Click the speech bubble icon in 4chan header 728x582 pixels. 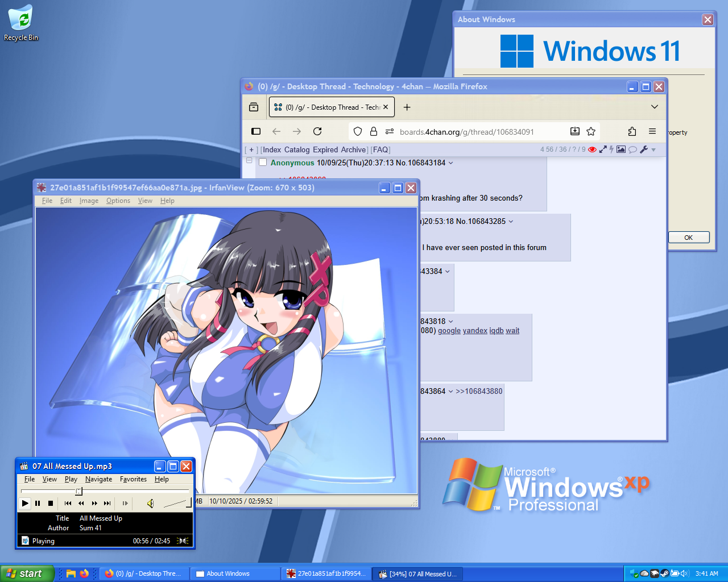pyautogui.click(x=632, y=149)
